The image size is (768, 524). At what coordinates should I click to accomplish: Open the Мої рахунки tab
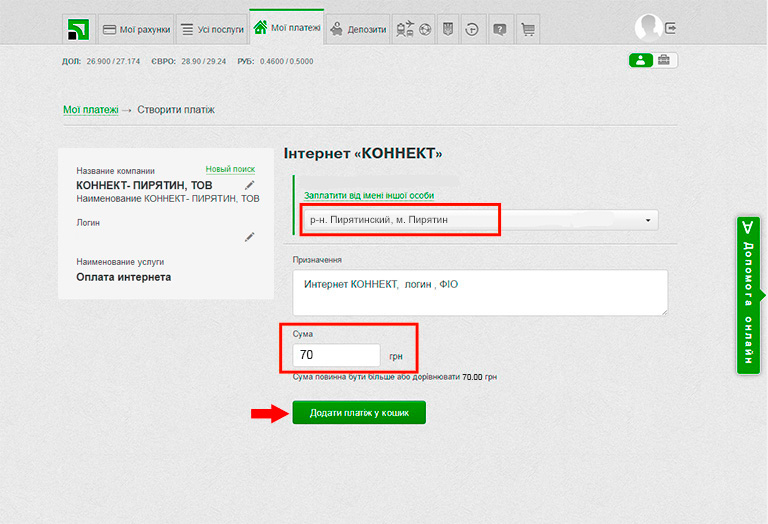137,29
